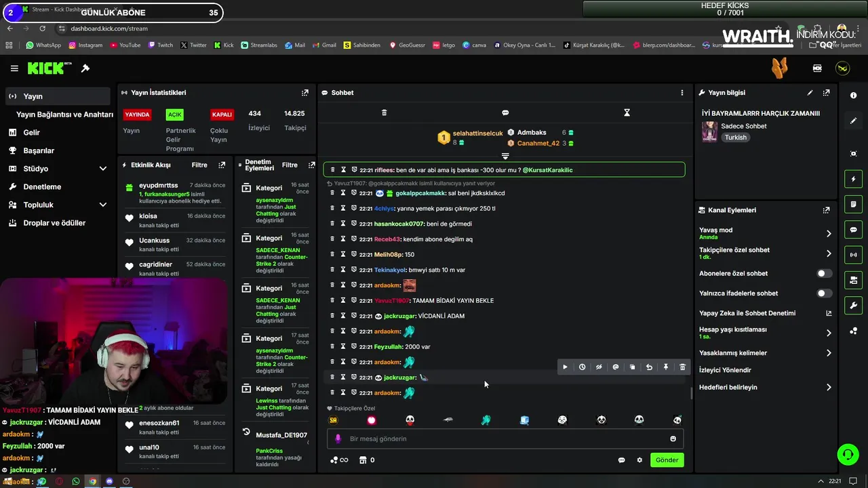Select Yayın in the left sidebar
The image size is (868, 488).
point(58,96)
